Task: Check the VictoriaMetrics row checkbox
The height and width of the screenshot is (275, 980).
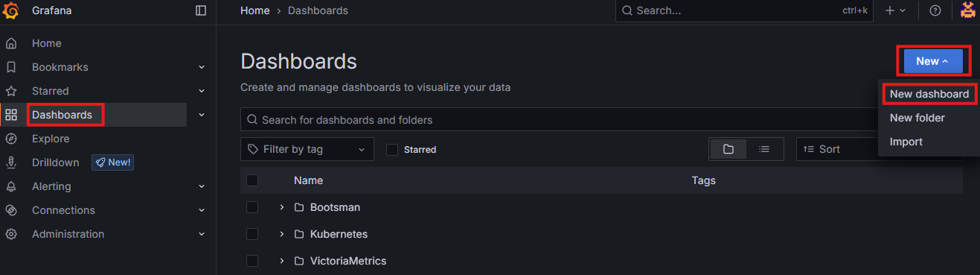Action: tap(252, 261)
